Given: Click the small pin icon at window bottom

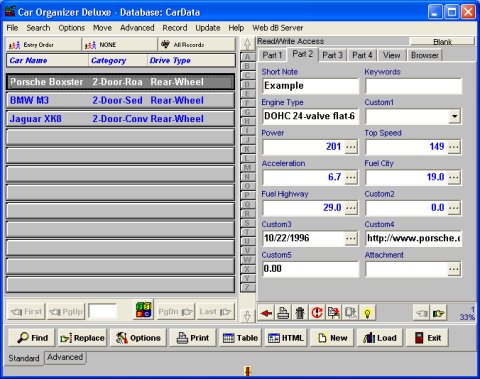Looking at the screenshot, I should [247, 371].
